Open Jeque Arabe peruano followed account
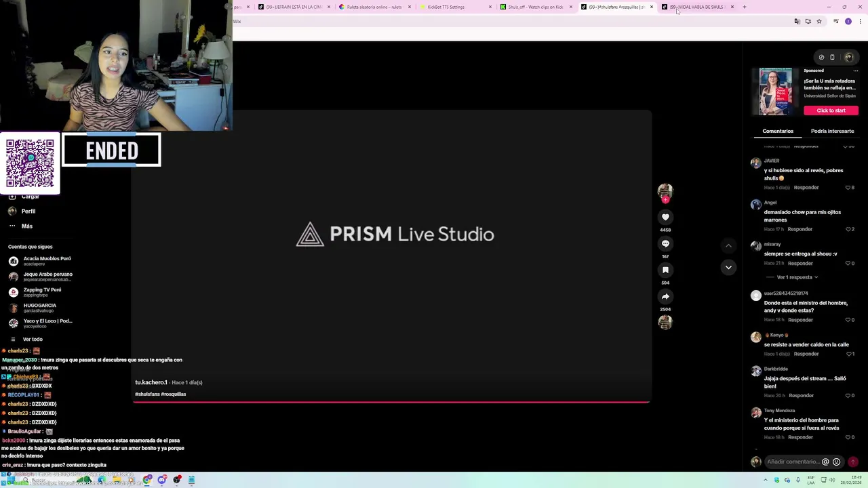The width and height of the screenshot is (868, 488). click(41, 277)
